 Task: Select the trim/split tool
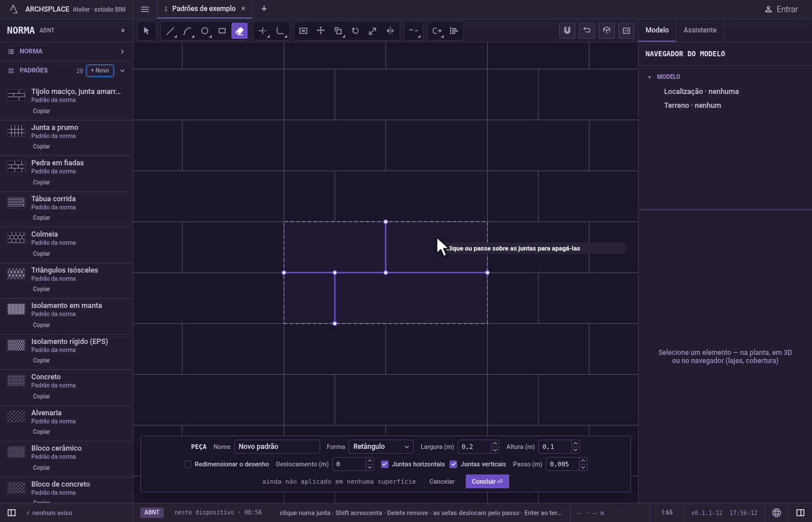tap(263, 31)
